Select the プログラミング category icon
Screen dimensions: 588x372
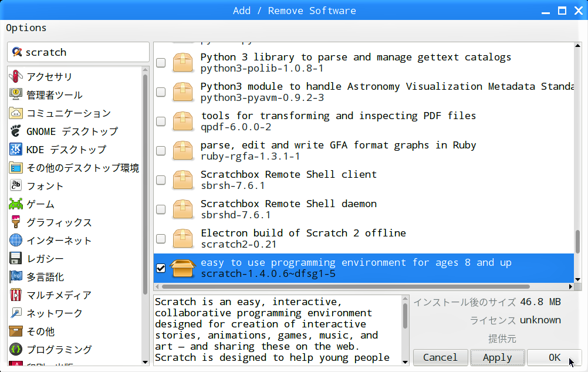pyautogui.click(x=16, y=349)
